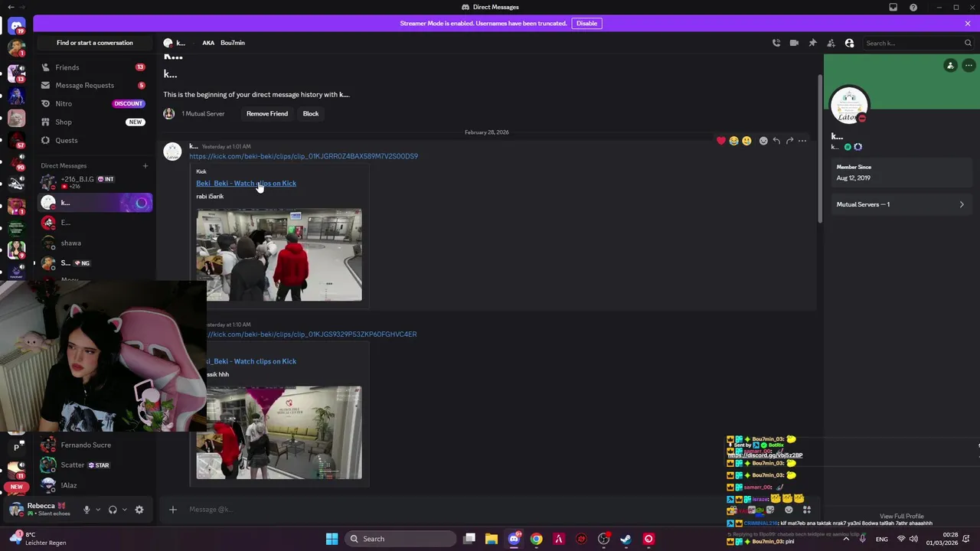
Task: Open the shawa direct message
Action: click(94, 243)
